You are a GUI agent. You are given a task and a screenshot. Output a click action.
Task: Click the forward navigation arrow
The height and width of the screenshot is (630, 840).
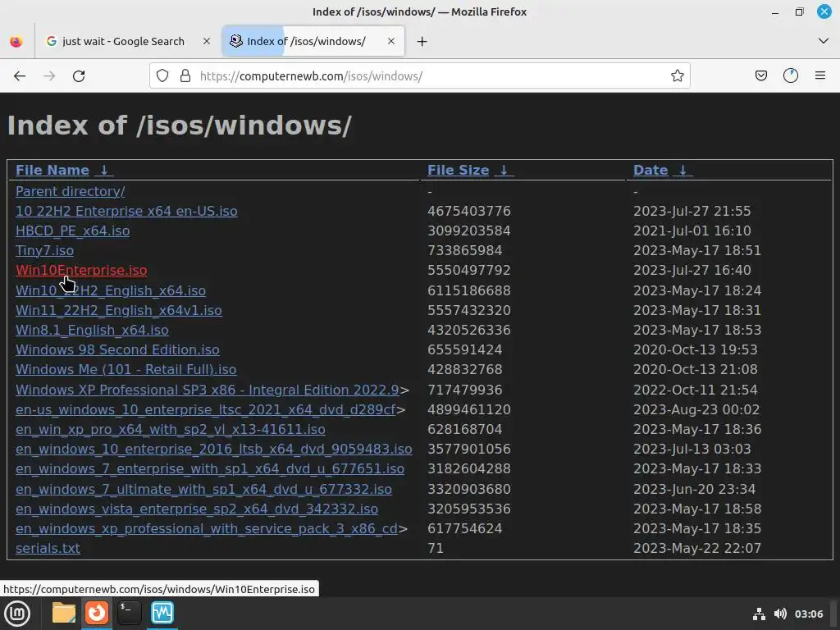coord(49,76)
